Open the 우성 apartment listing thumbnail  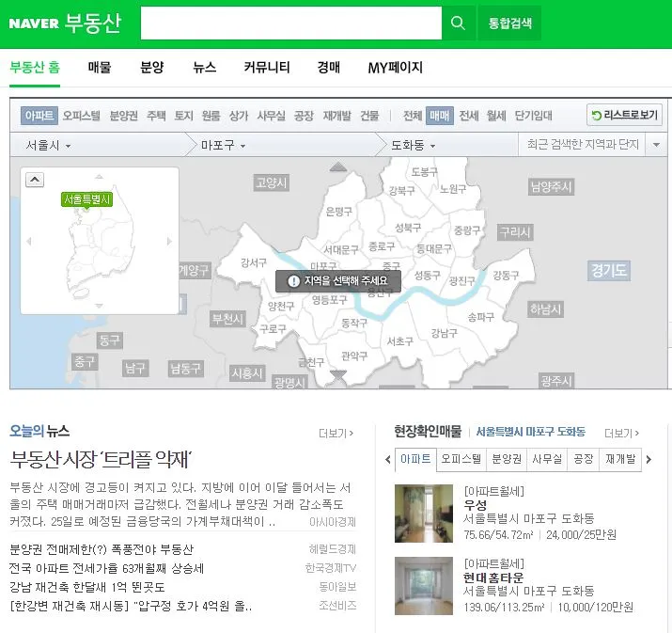pos(424,514)
